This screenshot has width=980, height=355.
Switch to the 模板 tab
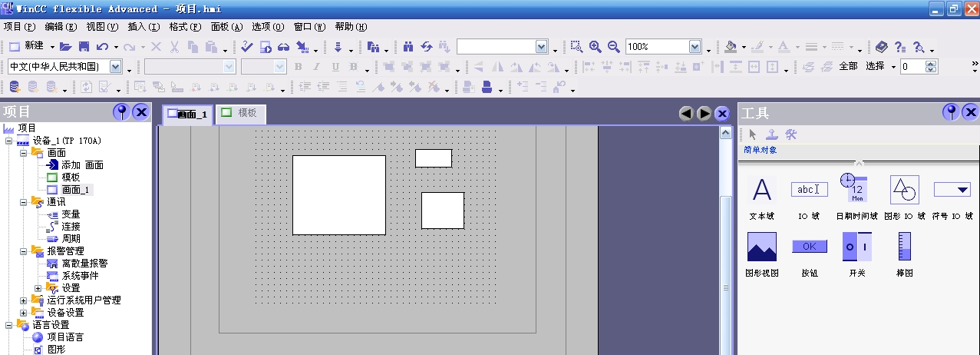[x=240, y=113]
